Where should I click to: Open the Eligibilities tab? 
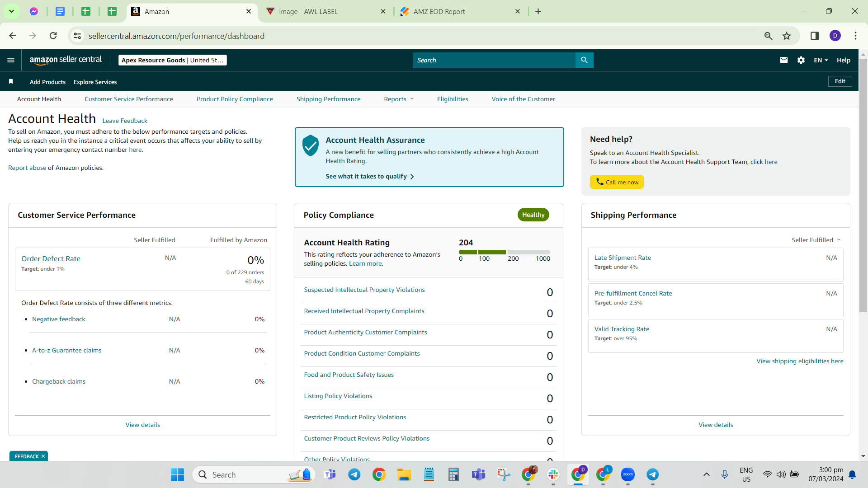click(x=453, y=99)
